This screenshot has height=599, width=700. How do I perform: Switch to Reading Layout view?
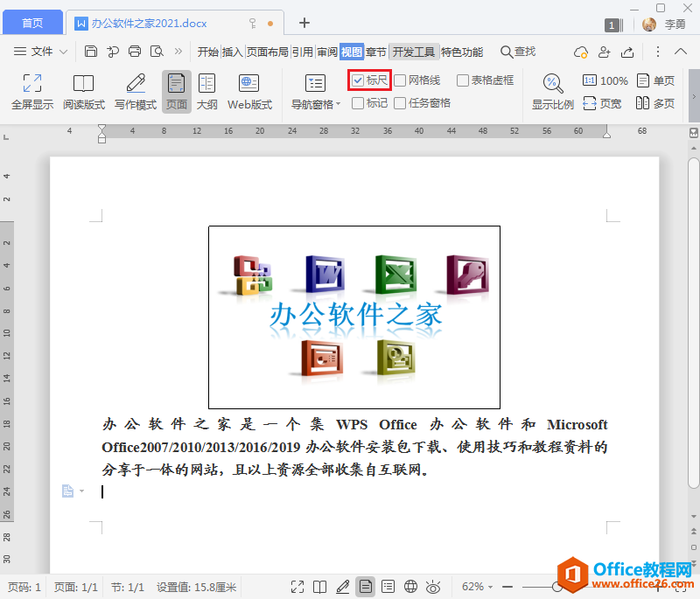click(83, 92)
